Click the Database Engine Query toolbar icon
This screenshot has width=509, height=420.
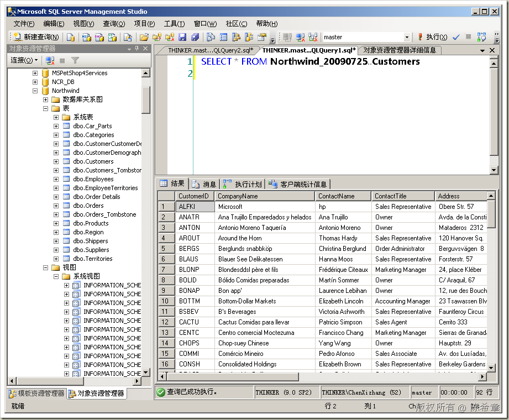(70, 38)
